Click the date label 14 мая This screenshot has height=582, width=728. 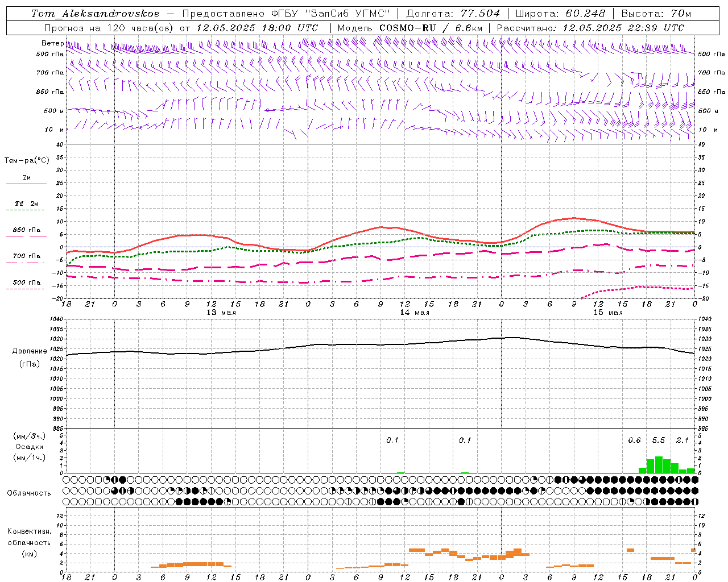tap(415, 313)
